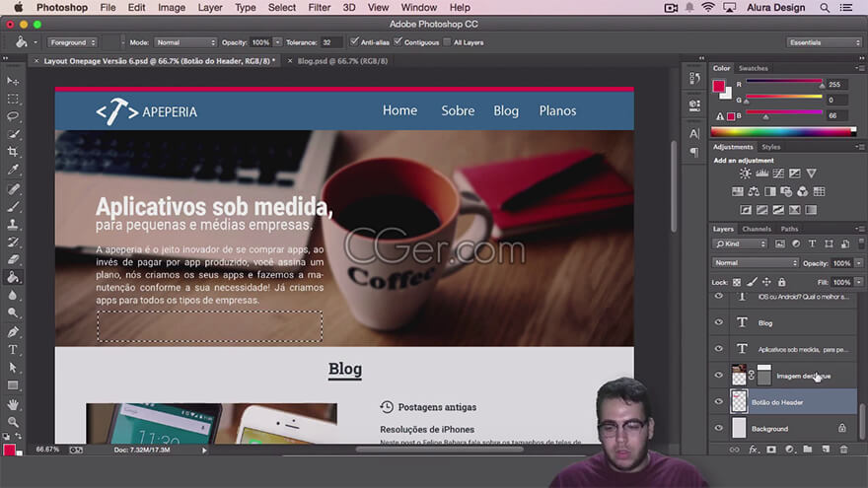The height and width of the screenshot is (488, 868).
Task: Select the Eyedropper tool
Action: pyautogui.click(x=13, y=170)
